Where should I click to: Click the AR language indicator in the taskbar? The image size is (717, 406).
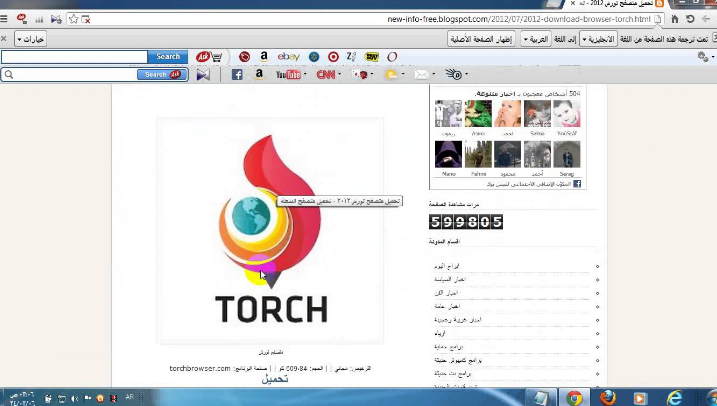[x=130, y=397]
